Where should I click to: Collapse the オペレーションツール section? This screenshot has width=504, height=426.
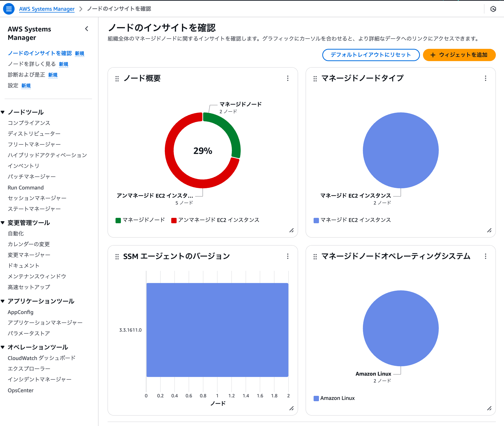3,347
